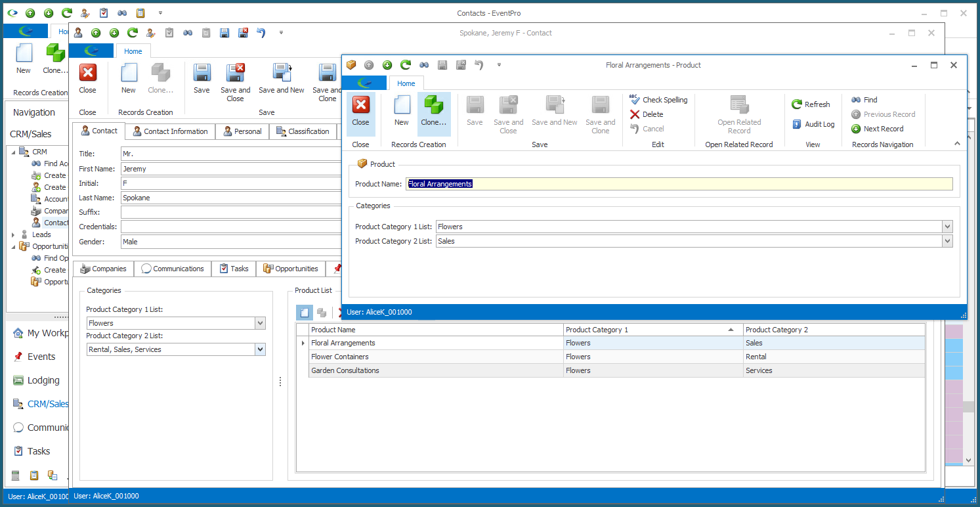Select the Garden Consultations row in Product List

[x=610, y=370]
